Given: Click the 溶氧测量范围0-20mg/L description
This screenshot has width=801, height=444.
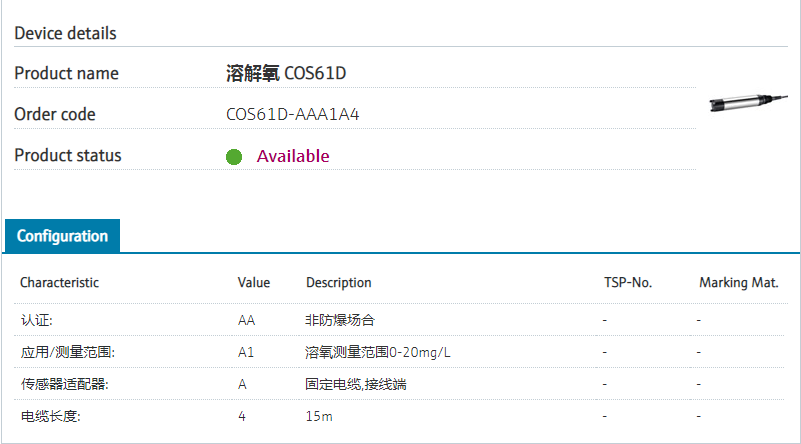Looking at the screenshot, I should (378, 352).
